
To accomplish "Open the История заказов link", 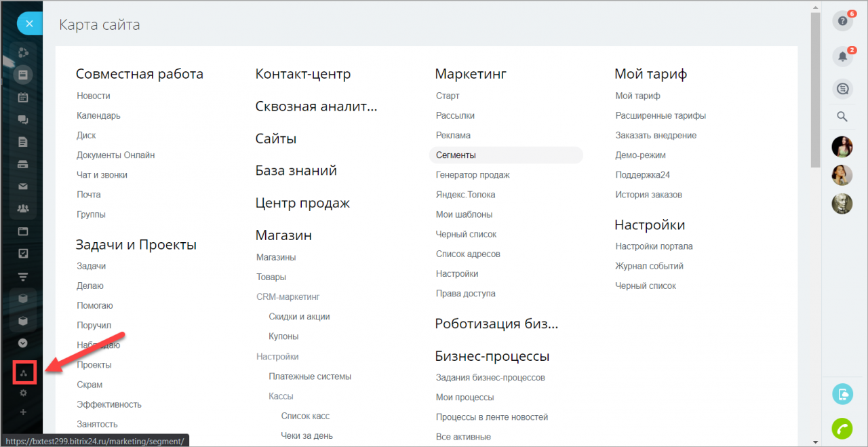I will (649, 194).
